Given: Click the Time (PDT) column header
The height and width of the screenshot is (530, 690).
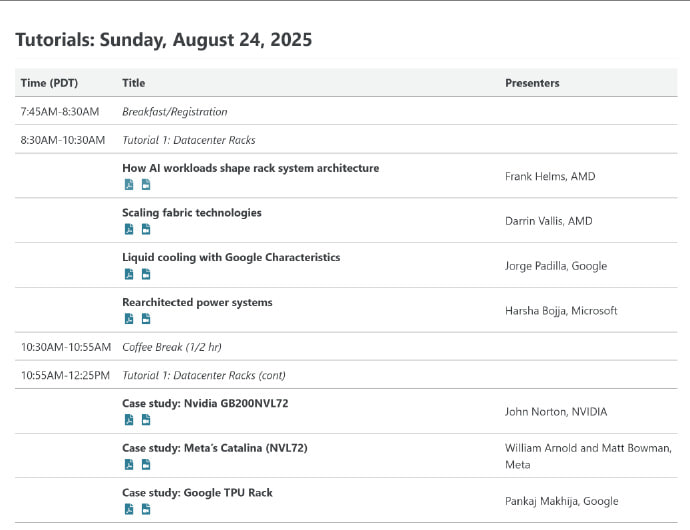Looking at the screenshot, I should pos(49,83).
